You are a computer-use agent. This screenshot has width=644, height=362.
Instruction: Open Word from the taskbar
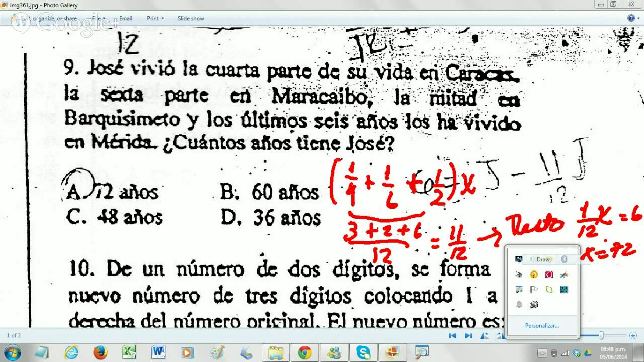158,353
